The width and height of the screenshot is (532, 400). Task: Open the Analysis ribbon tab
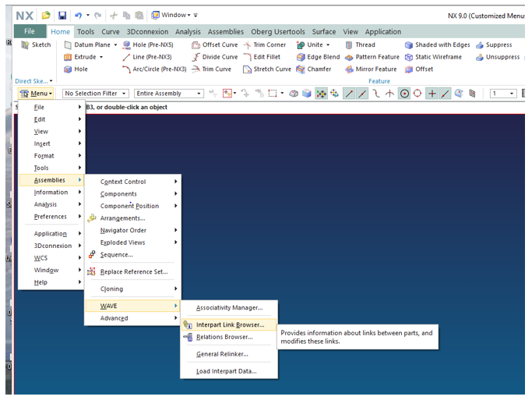[188, 31]
